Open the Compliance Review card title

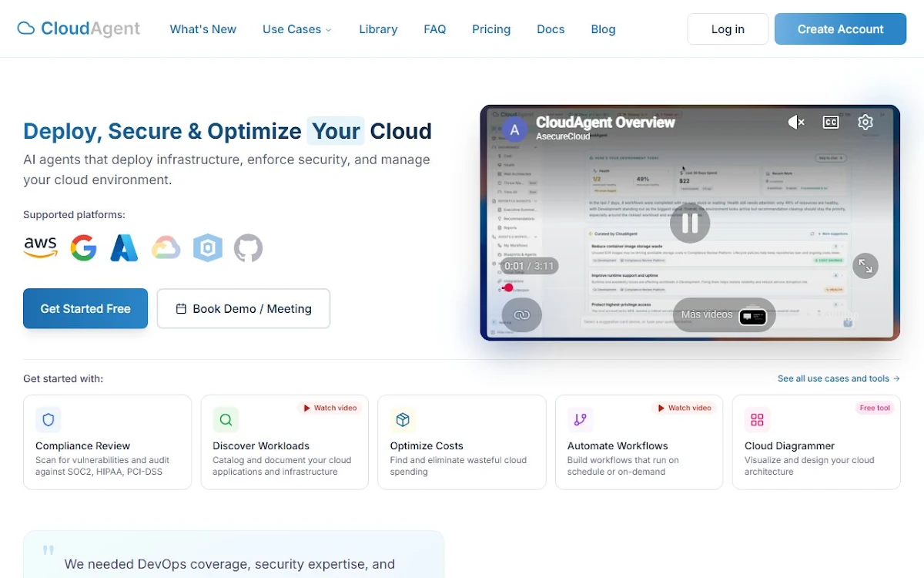(82, 445)
